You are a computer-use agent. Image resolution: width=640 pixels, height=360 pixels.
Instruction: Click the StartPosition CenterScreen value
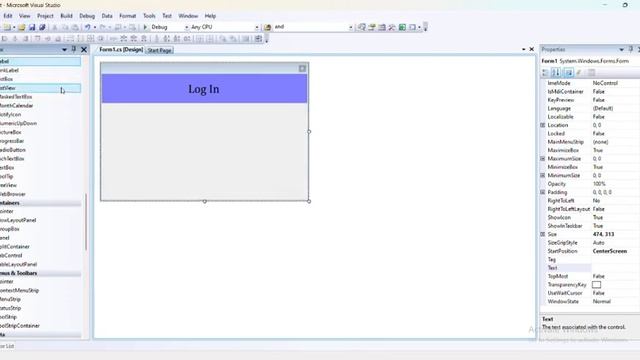pyautogui.click(x=610, y=251)
